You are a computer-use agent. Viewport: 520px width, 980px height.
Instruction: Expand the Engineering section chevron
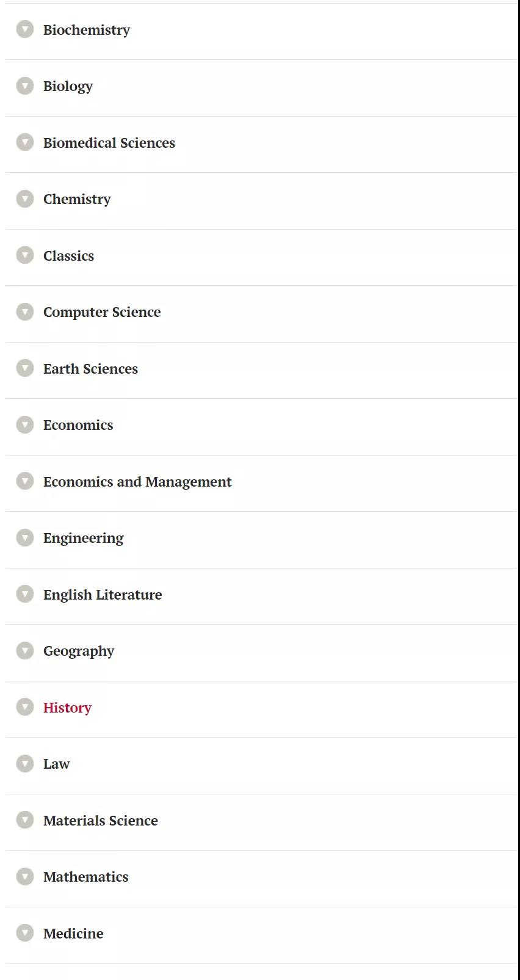[25, 537]
